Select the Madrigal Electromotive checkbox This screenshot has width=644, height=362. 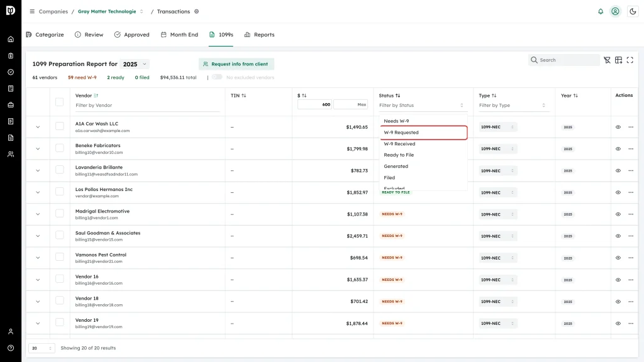(60, 213)
